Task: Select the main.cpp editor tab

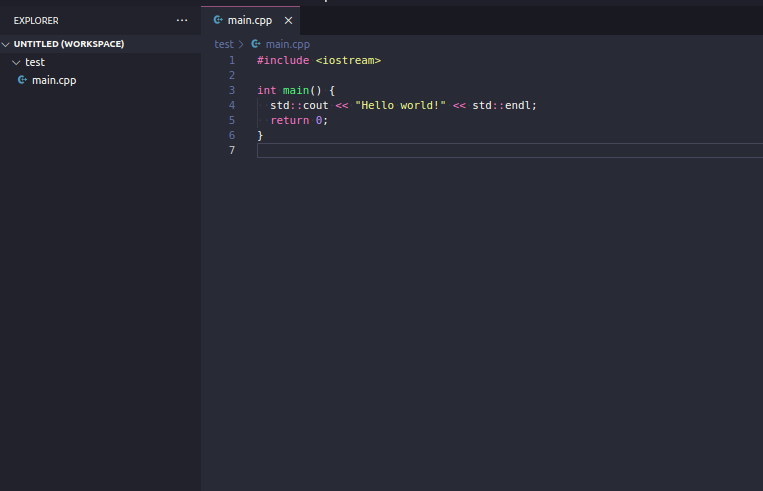Action: click(251, 20)
